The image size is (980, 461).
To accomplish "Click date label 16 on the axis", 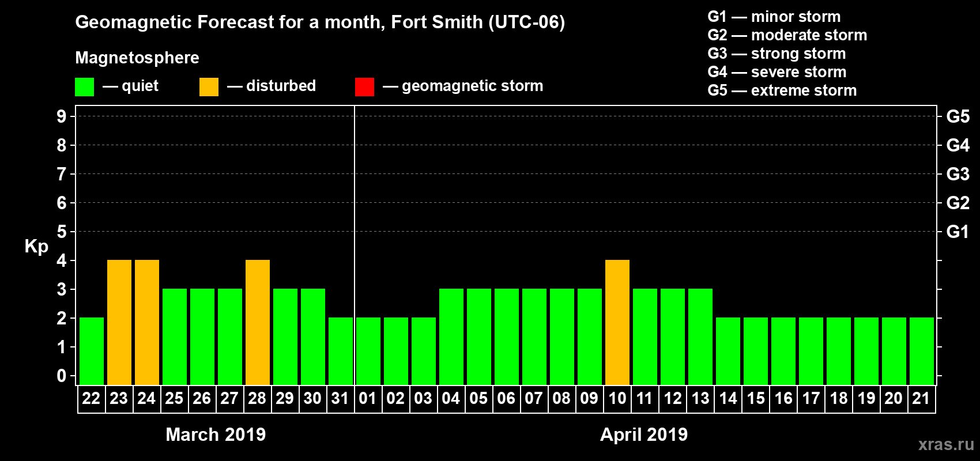I will 783,398.
